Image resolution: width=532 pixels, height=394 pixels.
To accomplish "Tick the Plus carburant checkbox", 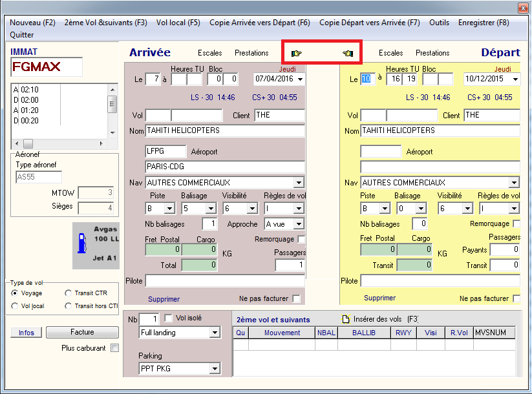I will tap(114, 348).
